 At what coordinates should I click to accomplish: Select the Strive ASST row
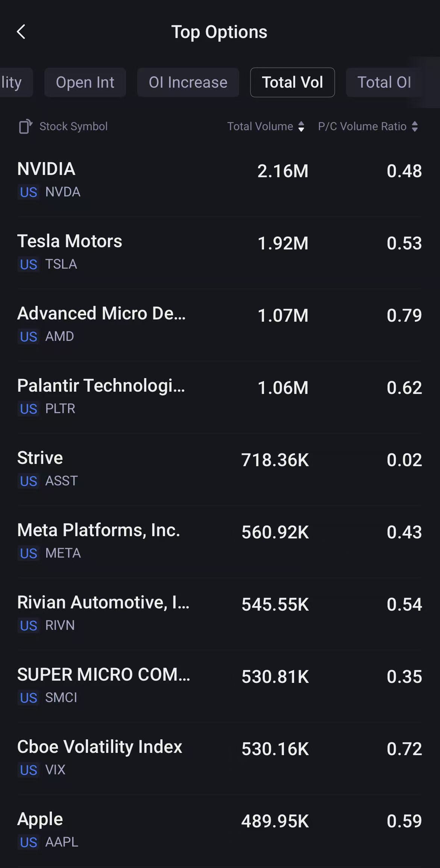coord(219,469)
